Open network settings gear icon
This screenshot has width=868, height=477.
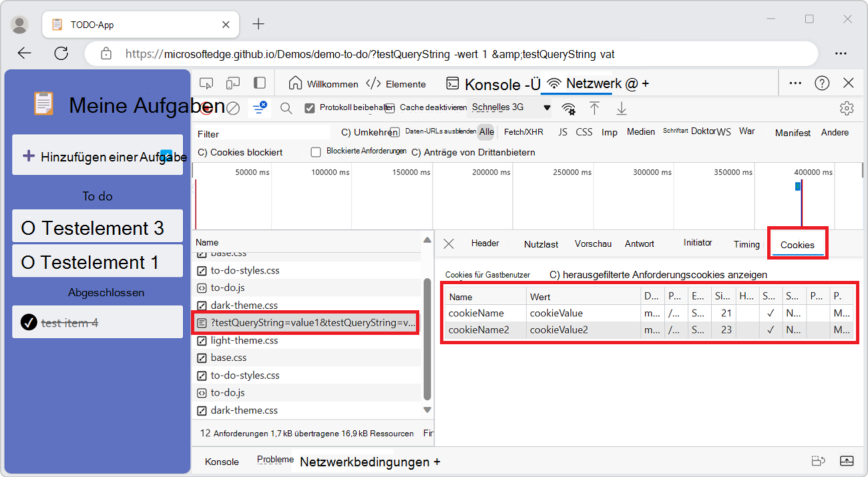[x=847, y=108]
